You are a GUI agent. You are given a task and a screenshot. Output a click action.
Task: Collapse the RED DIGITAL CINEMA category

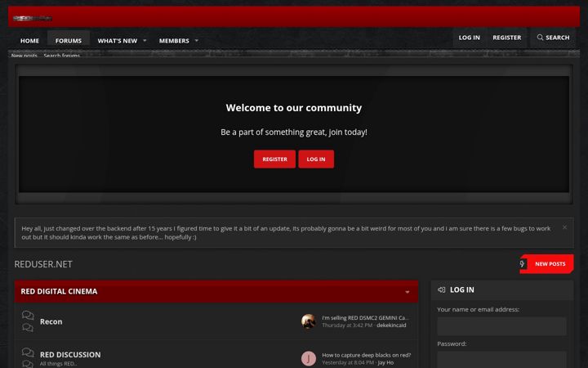(x=408, y=292)
